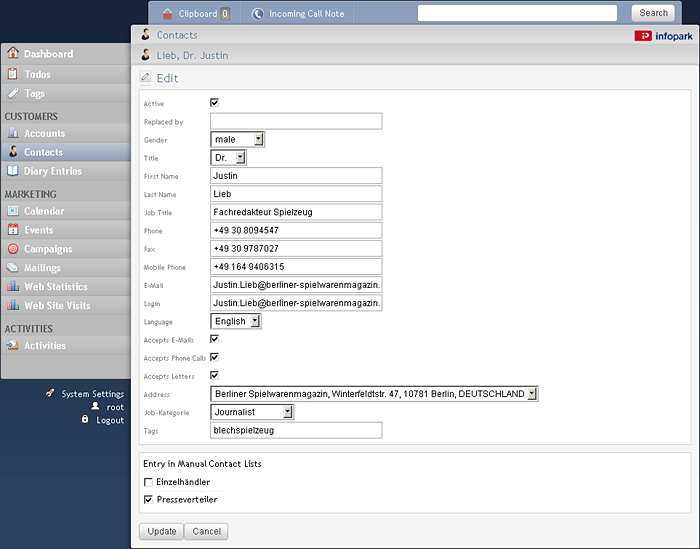Click the person icon beside Lieb, Dr. Justin
Image resolution: width=700 pixels, height=549 pixels.
point(146,54)
